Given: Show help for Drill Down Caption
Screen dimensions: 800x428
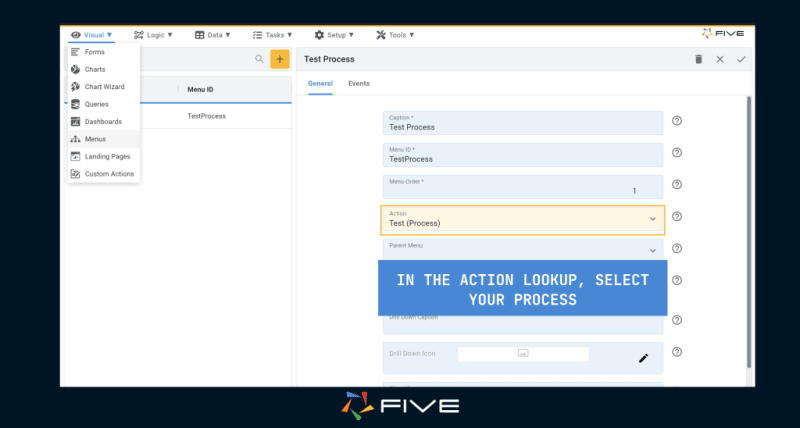Looking at the screenshot, I should [677, 320].
